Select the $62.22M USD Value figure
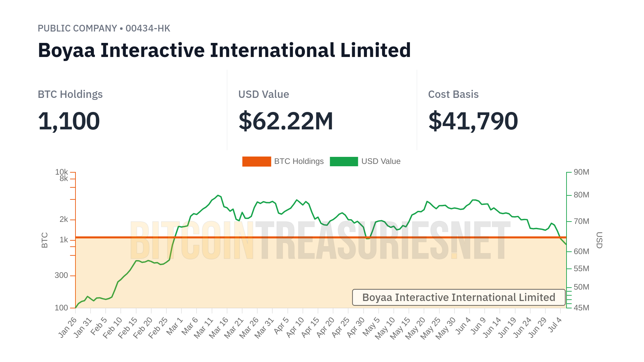Viewport: 644px width, 362px height. click(286, 121)
